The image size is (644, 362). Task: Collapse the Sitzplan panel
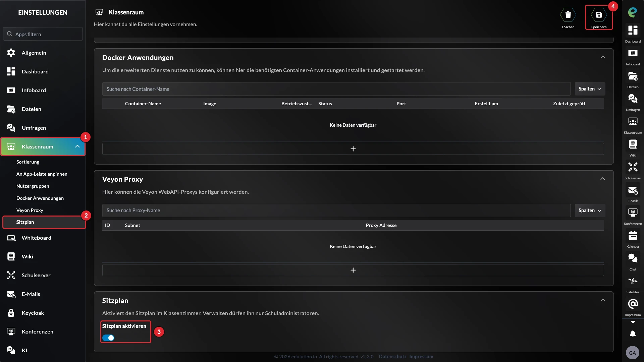point(603,300)
